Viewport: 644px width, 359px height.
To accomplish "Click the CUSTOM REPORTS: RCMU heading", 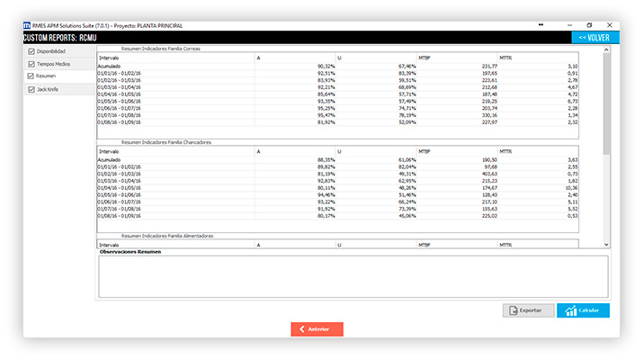I will point(60,38).
